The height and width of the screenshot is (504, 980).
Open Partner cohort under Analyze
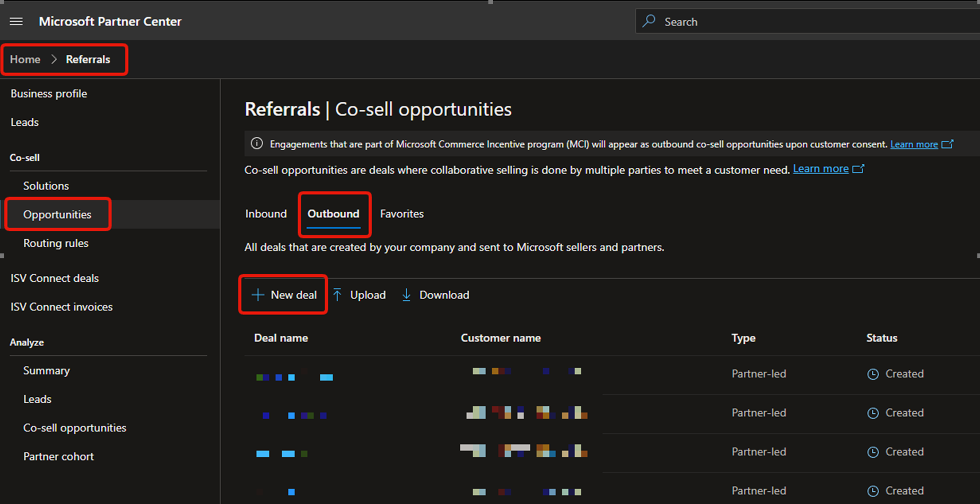tap(58, 456)
